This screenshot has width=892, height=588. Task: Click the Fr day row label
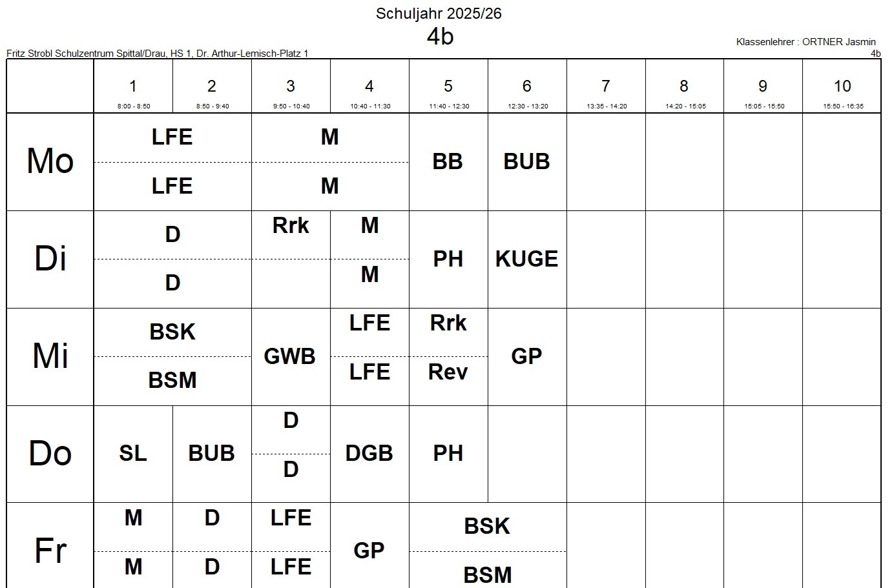pyautogui.click(x=50, y=551)
